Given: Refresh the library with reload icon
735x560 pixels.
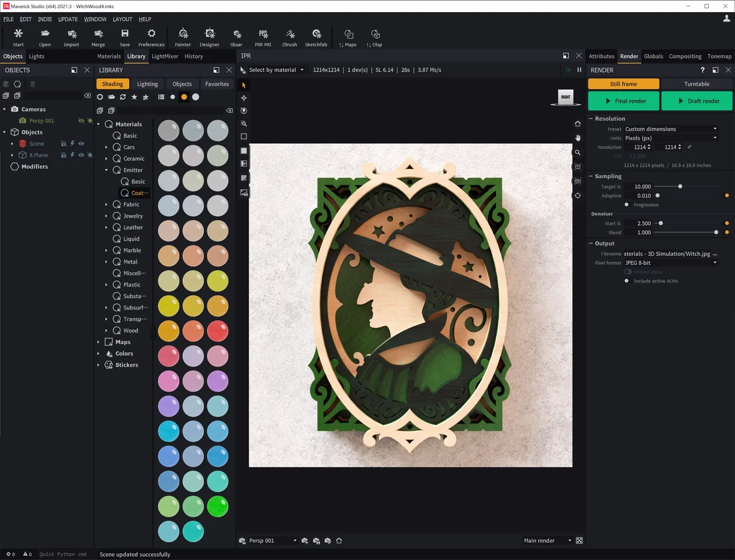Looking at the screenshot, I should (x=123, y=97).
